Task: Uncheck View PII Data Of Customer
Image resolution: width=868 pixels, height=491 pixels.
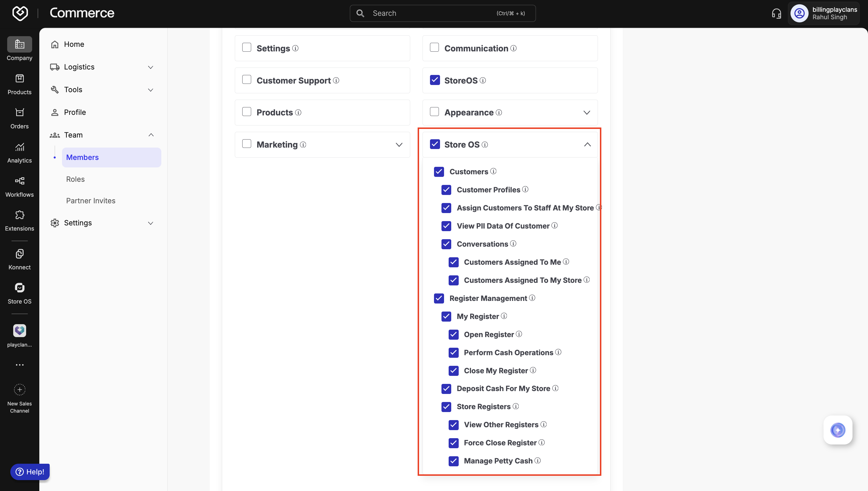Action: click(x=446, y=226)
